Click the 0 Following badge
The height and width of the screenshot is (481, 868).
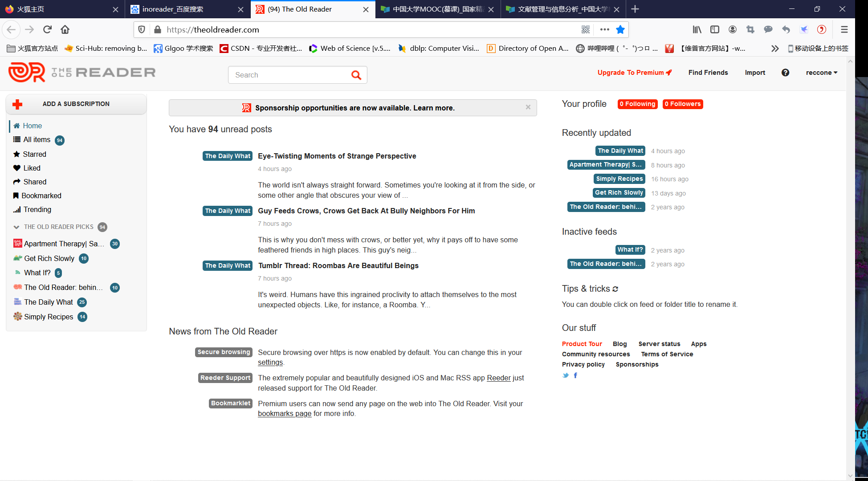coord(637,104)
